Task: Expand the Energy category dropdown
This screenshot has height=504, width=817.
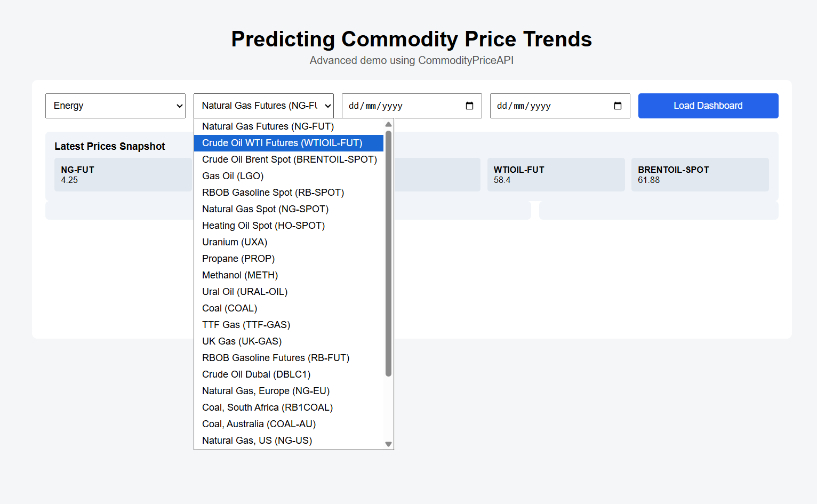Action: coord(115,106)
